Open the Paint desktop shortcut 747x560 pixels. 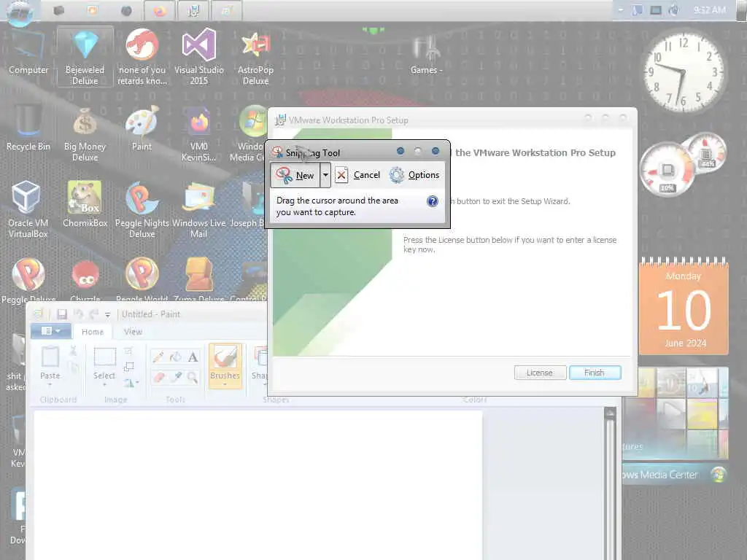point(142,128)
